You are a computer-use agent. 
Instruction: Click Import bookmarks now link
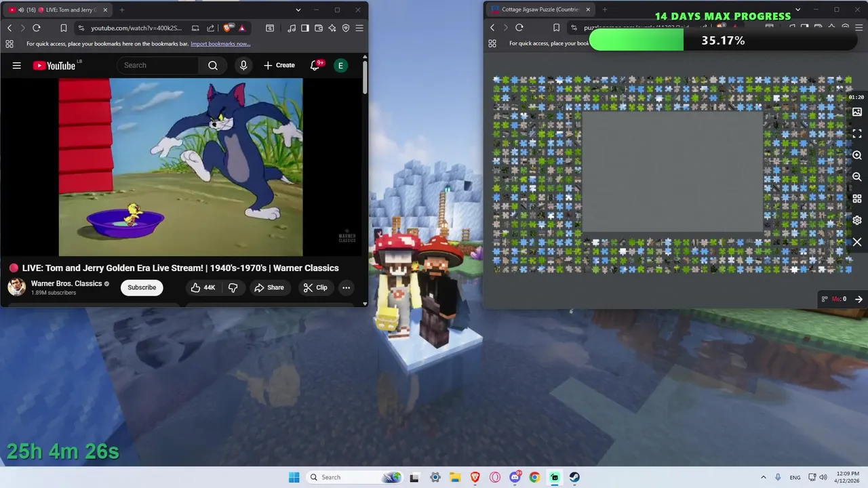pyautogui.click(x=220, y=44)
